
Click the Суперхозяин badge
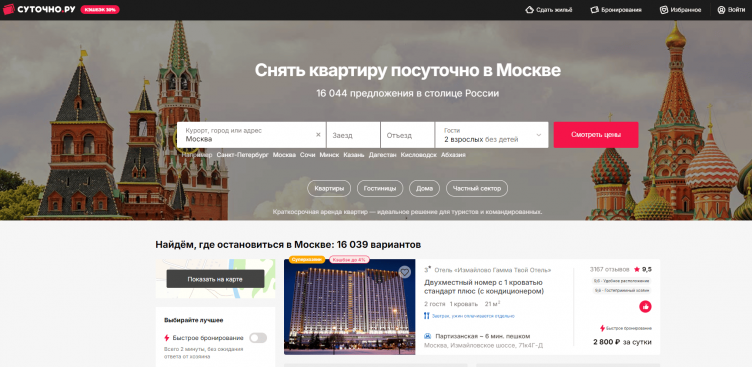[307, 260]
